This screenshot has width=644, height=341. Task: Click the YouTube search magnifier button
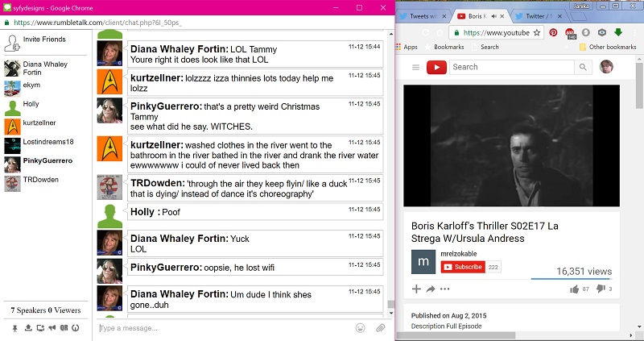tap(583, 67)
